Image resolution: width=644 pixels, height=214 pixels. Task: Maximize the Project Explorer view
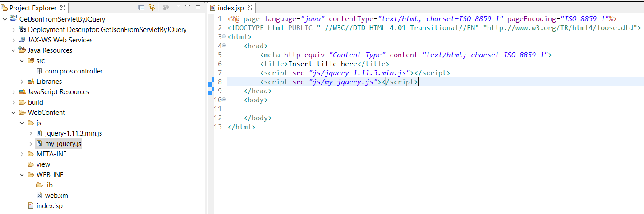(x=198, y=7)
